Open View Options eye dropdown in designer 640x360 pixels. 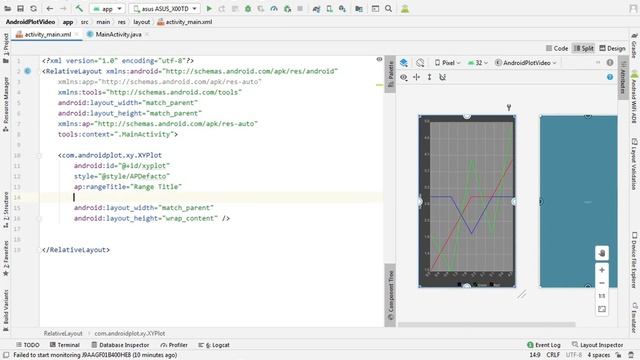tap(404, 77)
